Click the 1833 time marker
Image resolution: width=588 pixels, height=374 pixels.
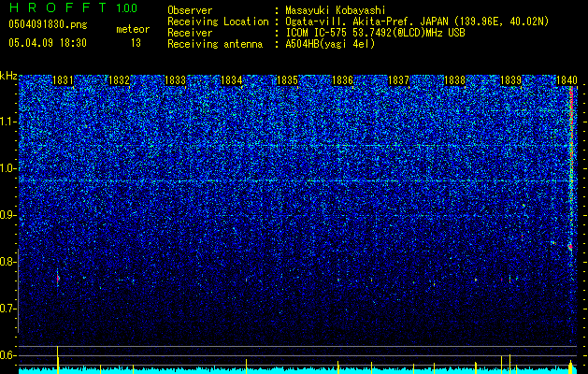click(x=175, y=80)
